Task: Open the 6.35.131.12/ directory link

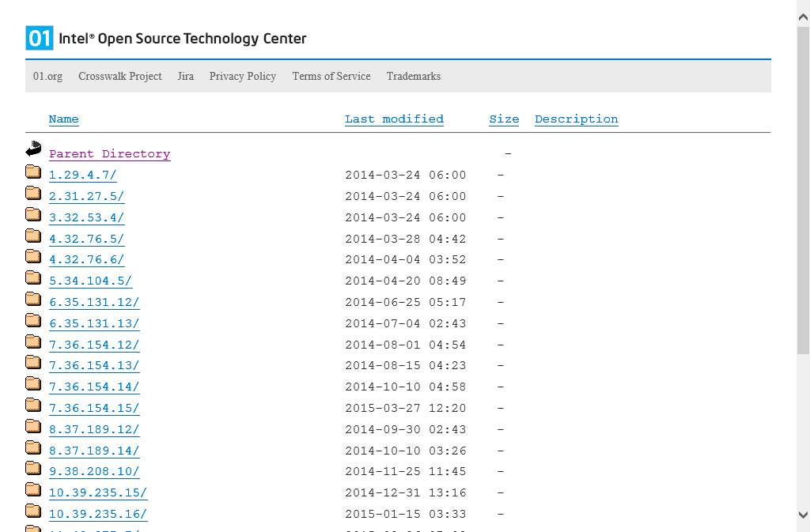Action: coord(94,303)
